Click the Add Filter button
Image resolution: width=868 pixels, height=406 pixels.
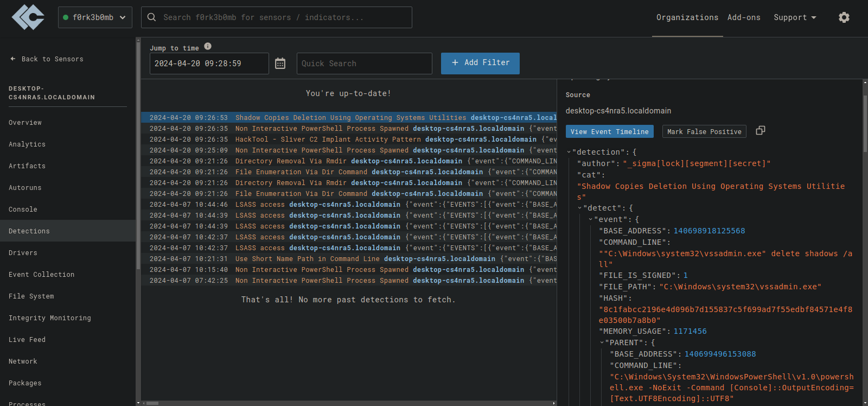(x=480, y=63)
